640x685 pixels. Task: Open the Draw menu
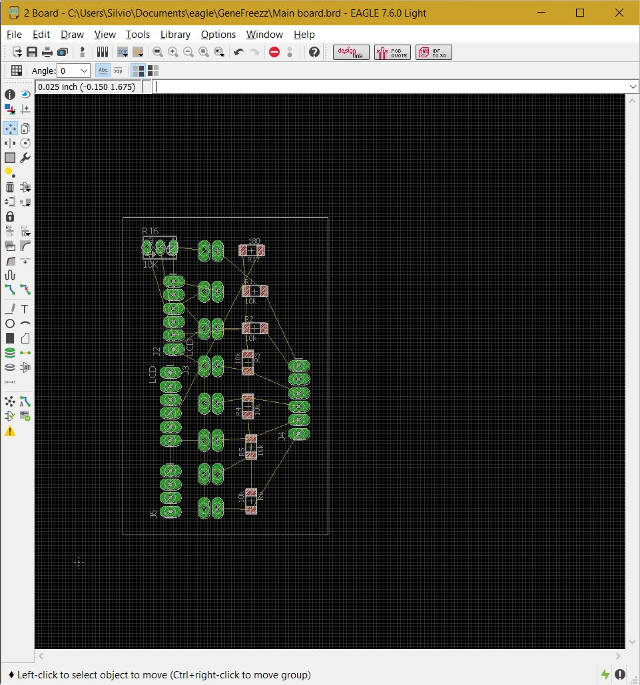coord(72,35)
